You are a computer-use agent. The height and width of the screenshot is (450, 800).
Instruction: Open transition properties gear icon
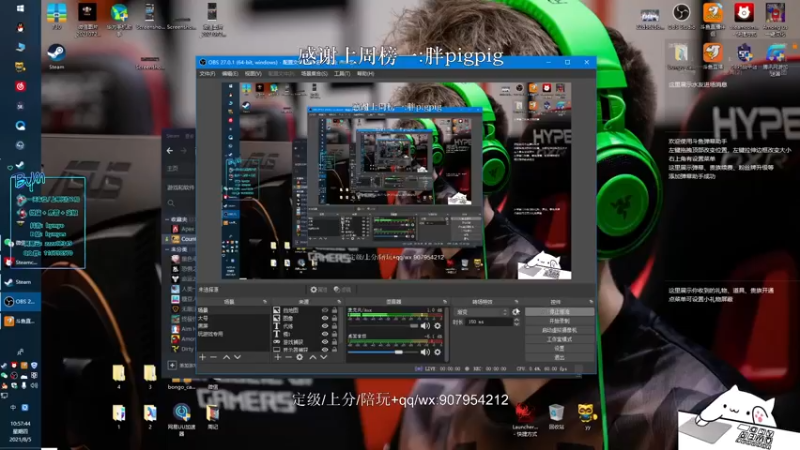(516, 312)
